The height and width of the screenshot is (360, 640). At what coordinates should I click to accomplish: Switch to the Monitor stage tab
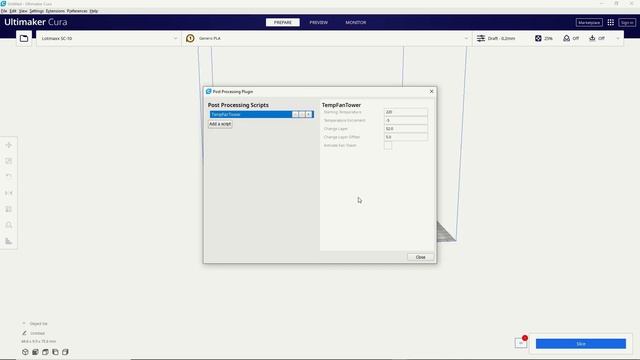pos(356,22)
